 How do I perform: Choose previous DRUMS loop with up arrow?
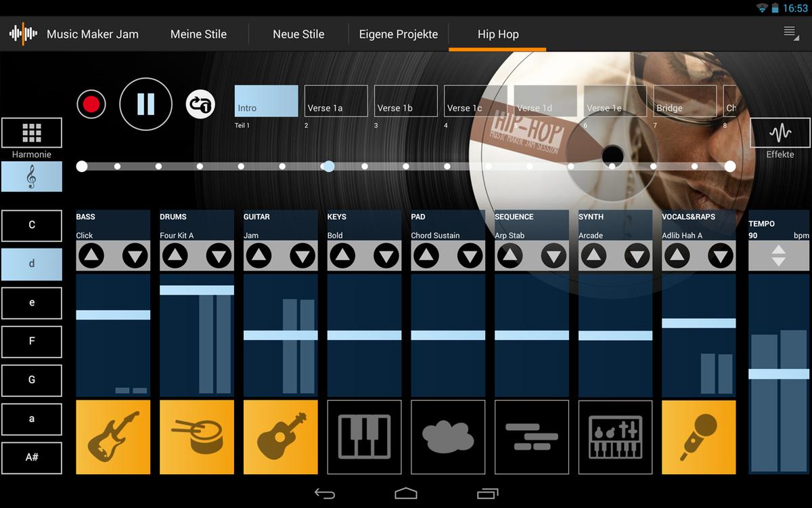point(175,256)
